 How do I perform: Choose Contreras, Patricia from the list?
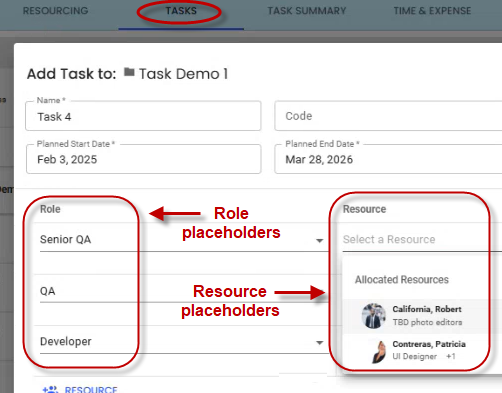pyautogui.click(x=423, y=351)
